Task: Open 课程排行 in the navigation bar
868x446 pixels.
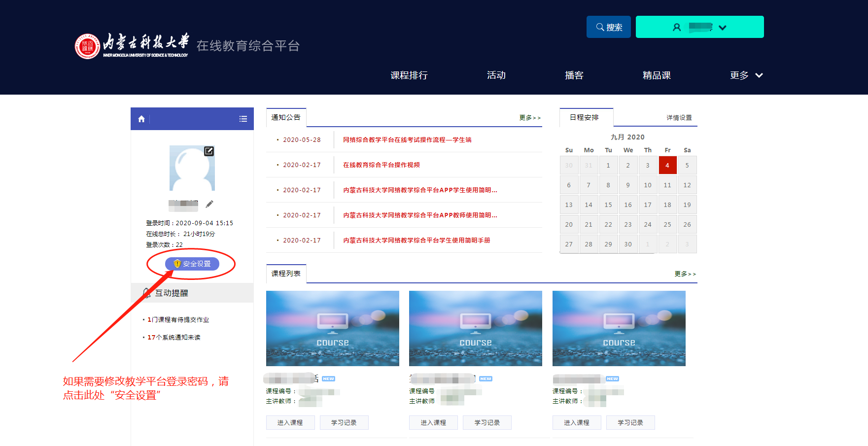Action: pos(409,75)
